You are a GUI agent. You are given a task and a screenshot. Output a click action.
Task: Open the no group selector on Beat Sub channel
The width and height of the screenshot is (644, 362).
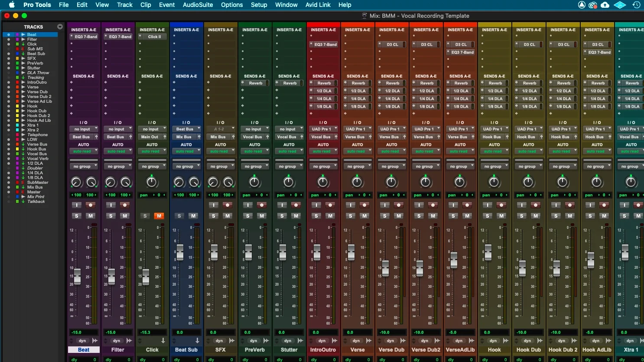tap(186, 166)
